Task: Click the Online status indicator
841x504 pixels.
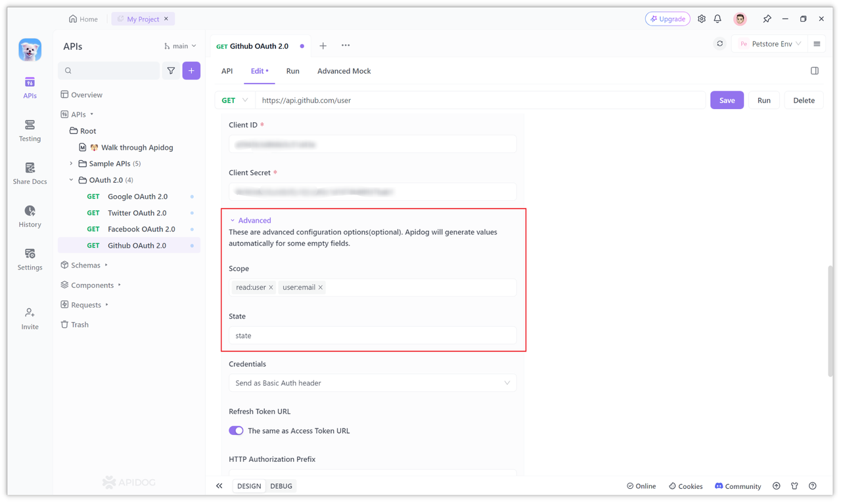Action: [641, 486]
